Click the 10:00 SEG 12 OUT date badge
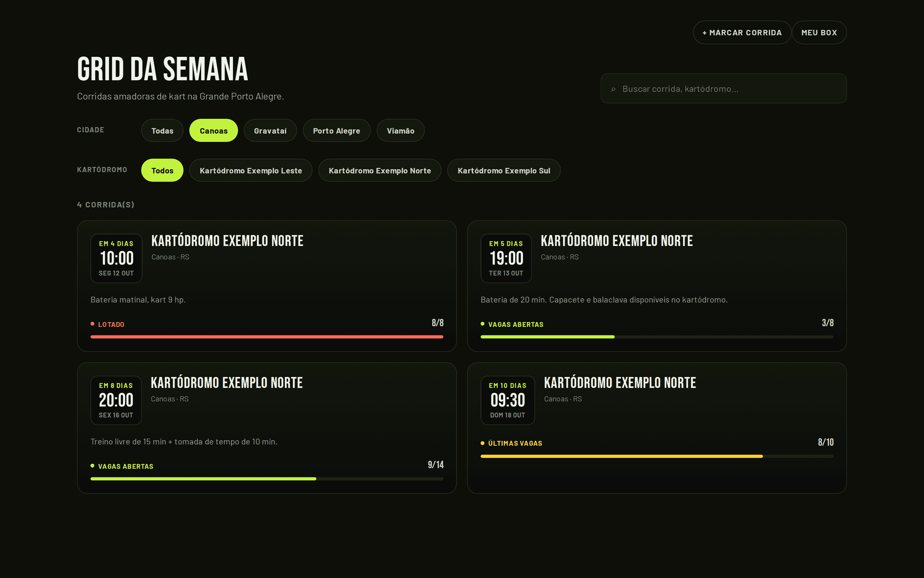 pyautogui.click(x=116, y=258)
